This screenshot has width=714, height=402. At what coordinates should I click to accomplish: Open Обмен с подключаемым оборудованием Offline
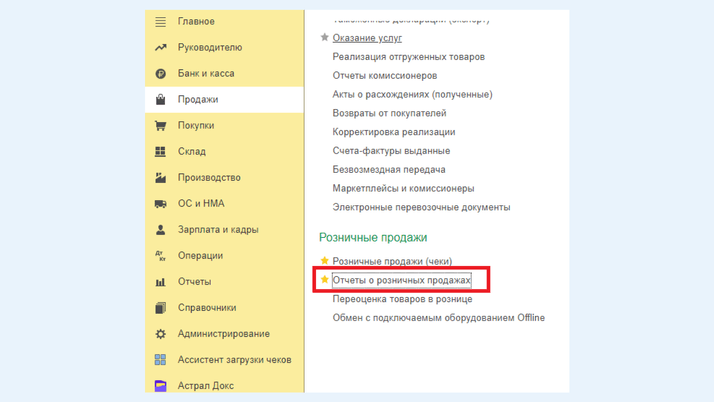[439, 318]
